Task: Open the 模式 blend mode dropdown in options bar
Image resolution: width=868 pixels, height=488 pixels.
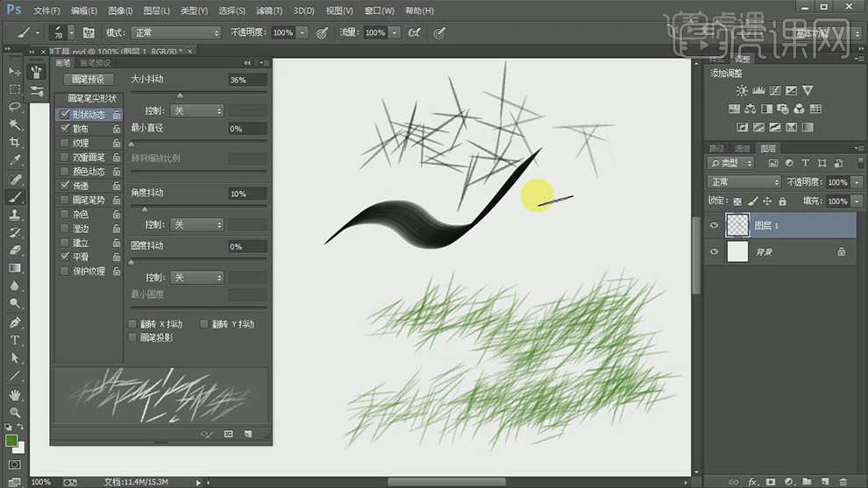Action: (x=175, y=32)
